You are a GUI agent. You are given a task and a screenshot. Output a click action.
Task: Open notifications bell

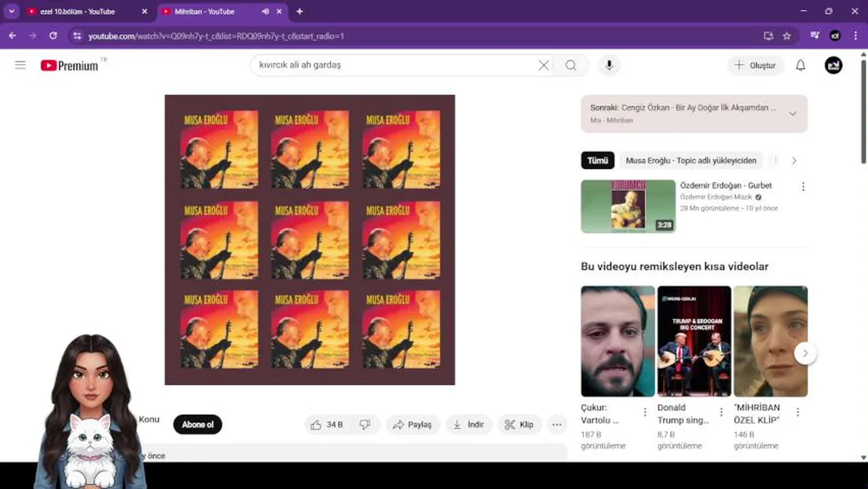(x=801, y=65)
